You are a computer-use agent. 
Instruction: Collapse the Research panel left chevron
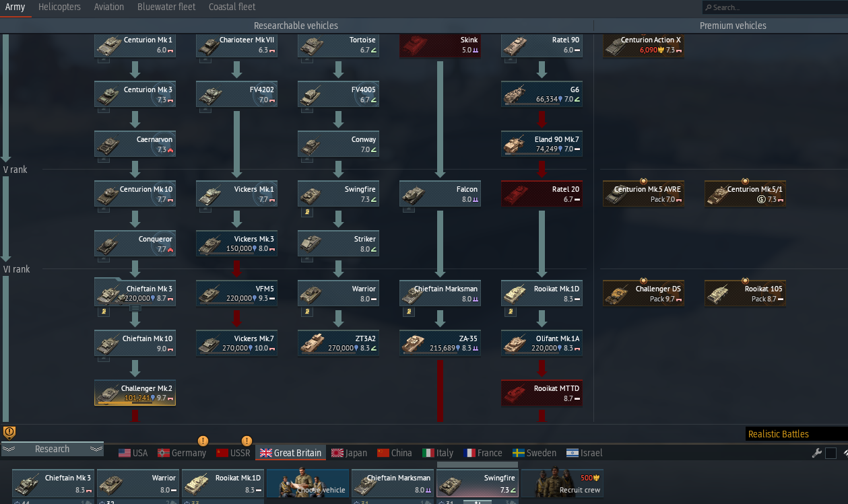click(x=8, y=449)
